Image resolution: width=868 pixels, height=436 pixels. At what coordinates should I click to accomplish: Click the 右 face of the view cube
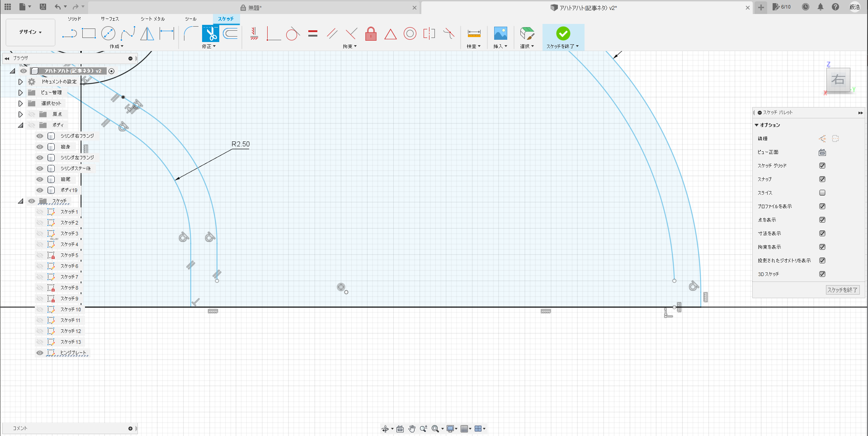(x=838, y=80)
